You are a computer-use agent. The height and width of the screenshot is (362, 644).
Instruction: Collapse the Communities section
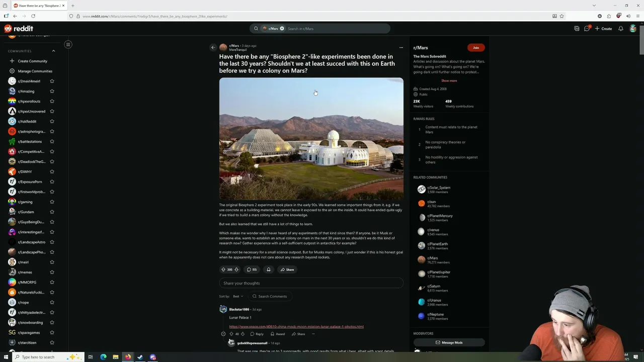point(53,51)
